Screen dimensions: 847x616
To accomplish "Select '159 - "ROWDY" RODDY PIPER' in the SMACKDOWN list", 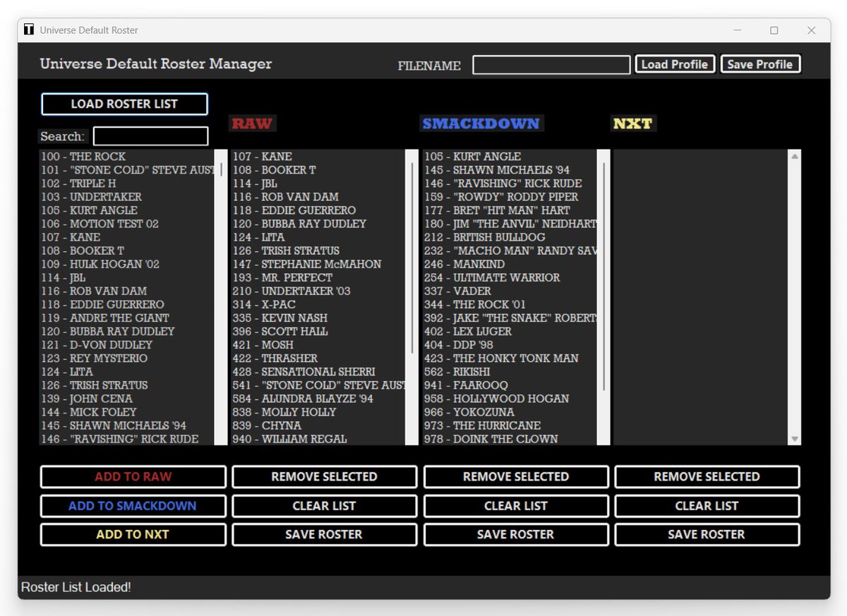I will (x=510, y=197).
